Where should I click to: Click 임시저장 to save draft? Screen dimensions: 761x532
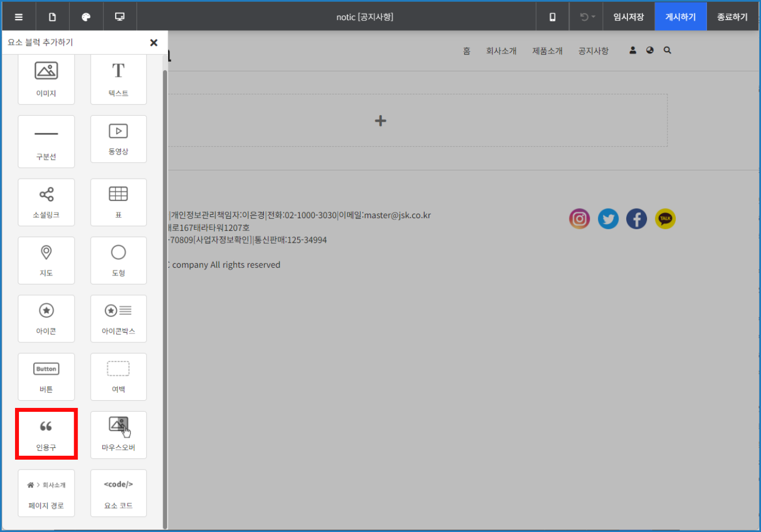tap(629, 17)
